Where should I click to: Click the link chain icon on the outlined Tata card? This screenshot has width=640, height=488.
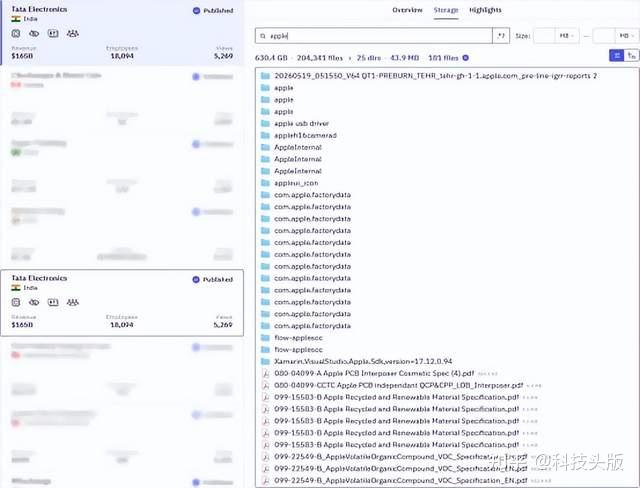34,302
